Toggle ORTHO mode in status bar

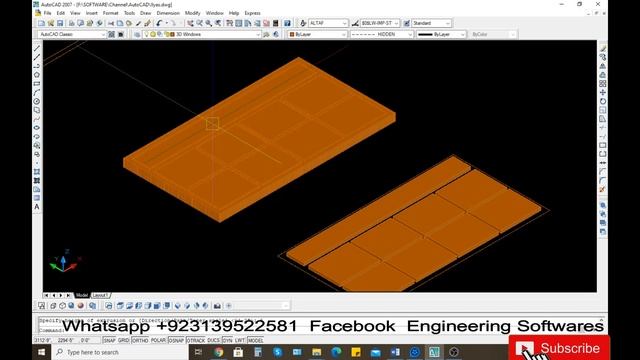click(140, 340)
